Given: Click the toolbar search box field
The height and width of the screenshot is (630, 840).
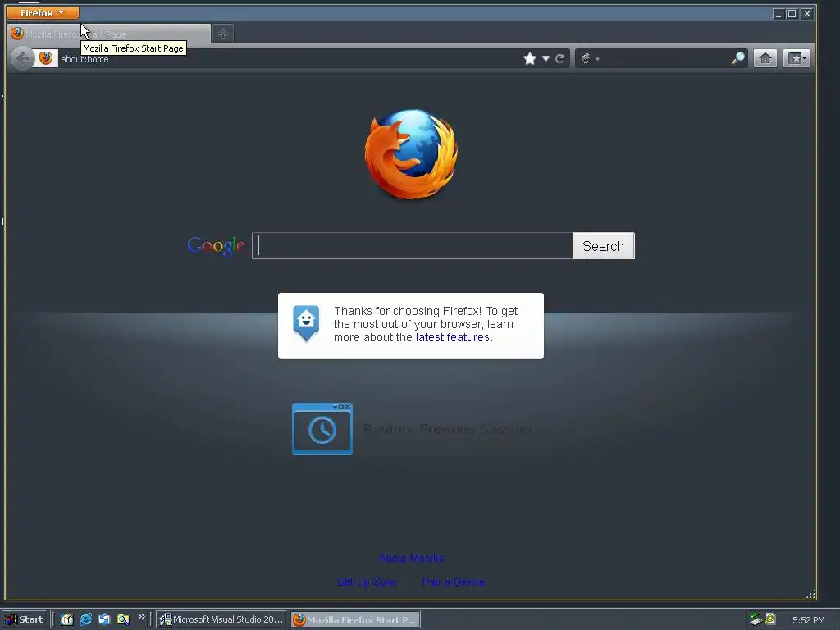Looking at the screenshot, I should [665, 58].
